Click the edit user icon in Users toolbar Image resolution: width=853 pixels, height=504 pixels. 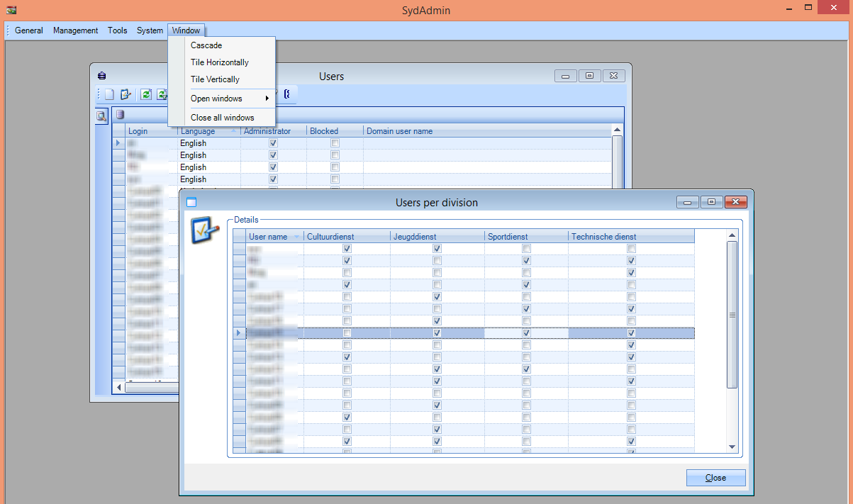126,94
